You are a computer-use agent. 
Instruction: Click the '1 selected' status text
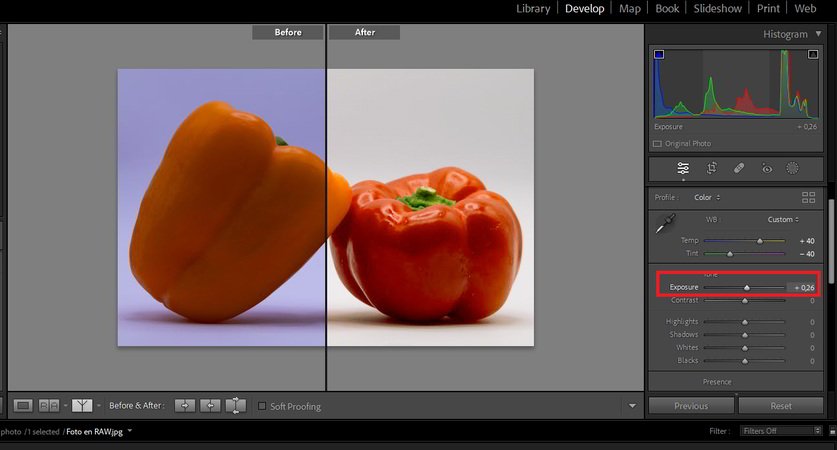(x=44, y=431)
